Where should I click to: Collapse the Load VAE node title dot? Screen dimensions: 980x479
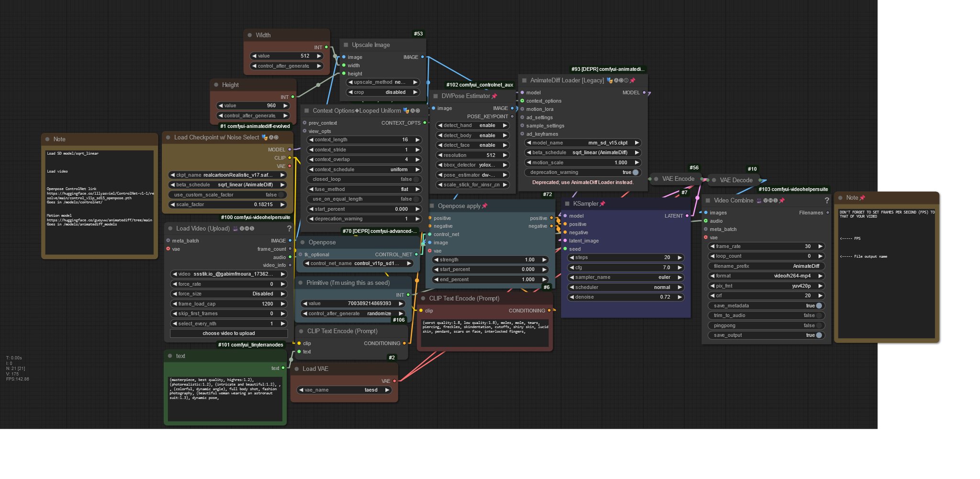(297, 369)
